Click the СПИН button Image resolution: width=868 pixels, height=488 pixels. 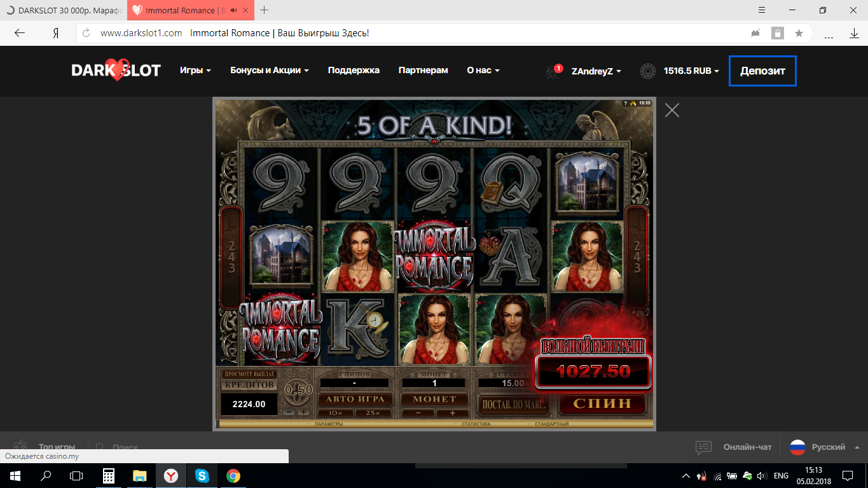[602, 403]
